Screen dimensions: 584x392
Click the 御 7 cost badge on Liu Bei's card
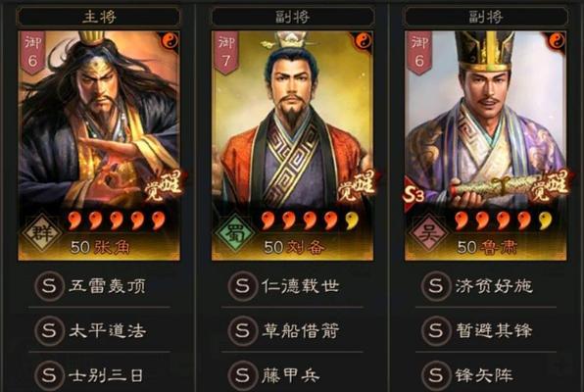226,53
